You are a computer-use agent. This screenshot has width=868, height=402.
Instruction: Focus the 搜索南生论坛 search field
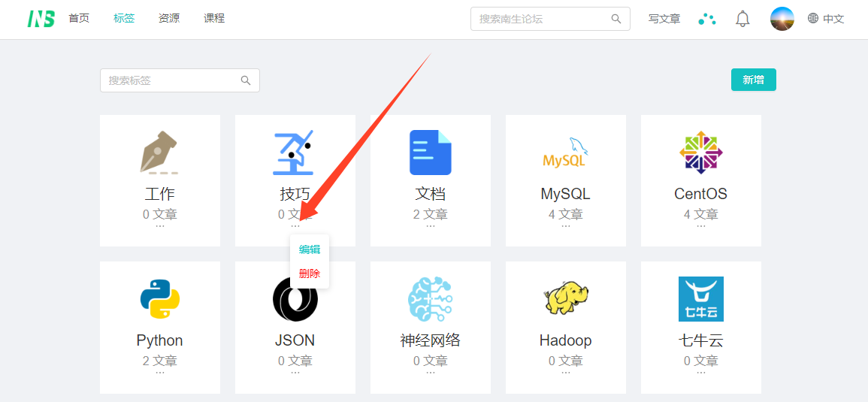pyautogui.click(x=543, y=19)
